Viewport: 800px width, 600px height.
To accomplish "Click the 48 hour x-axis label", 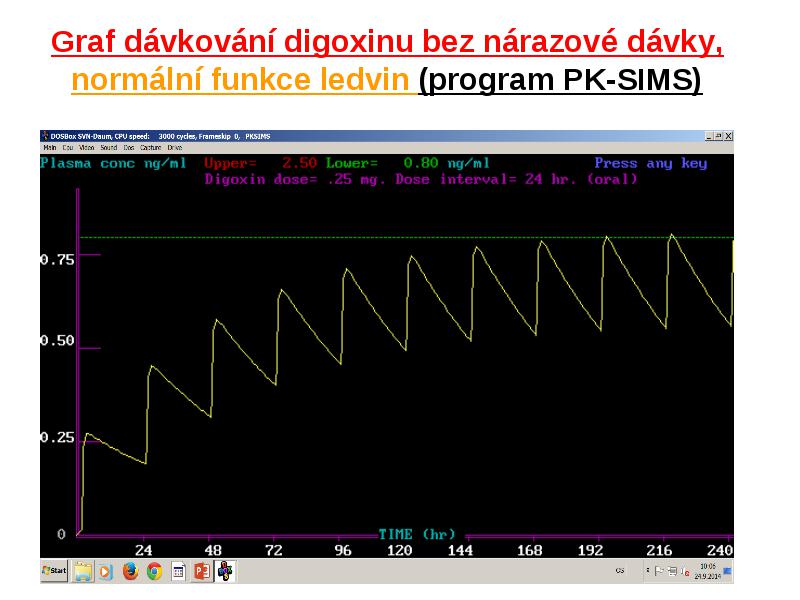I will 213,550.
